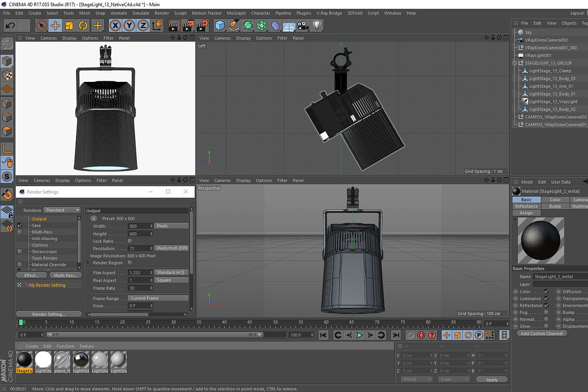Open Edit Render Settings gear clapperboard
Viewport: 588px width, 392px height.
point(202,25)
